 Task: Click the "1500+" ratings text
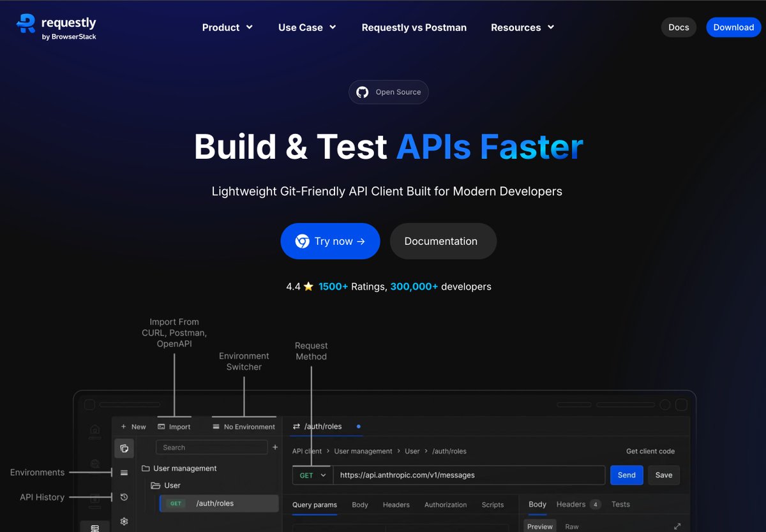click(x=333, y=287)
